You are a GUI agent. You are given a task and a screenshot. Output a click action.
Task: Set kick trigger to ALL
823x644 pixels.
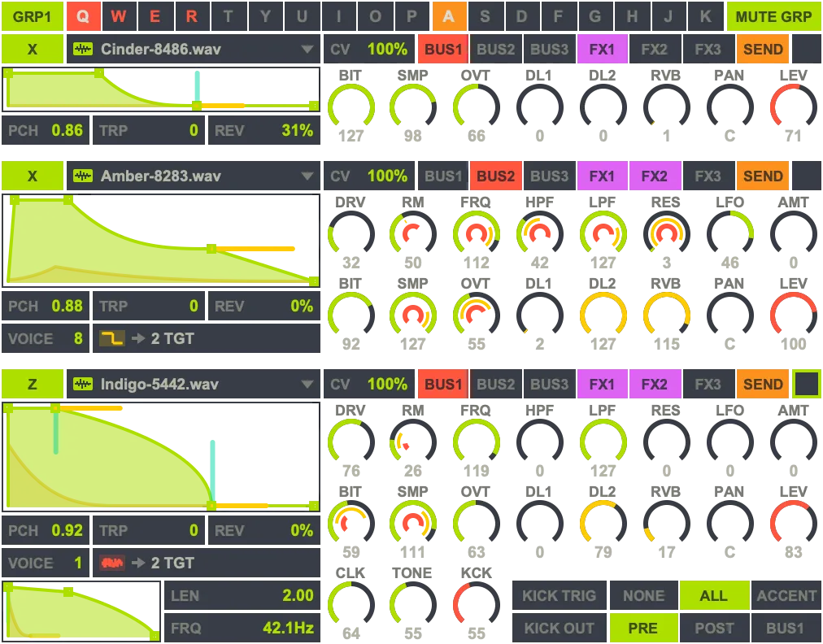pos(714,595)
